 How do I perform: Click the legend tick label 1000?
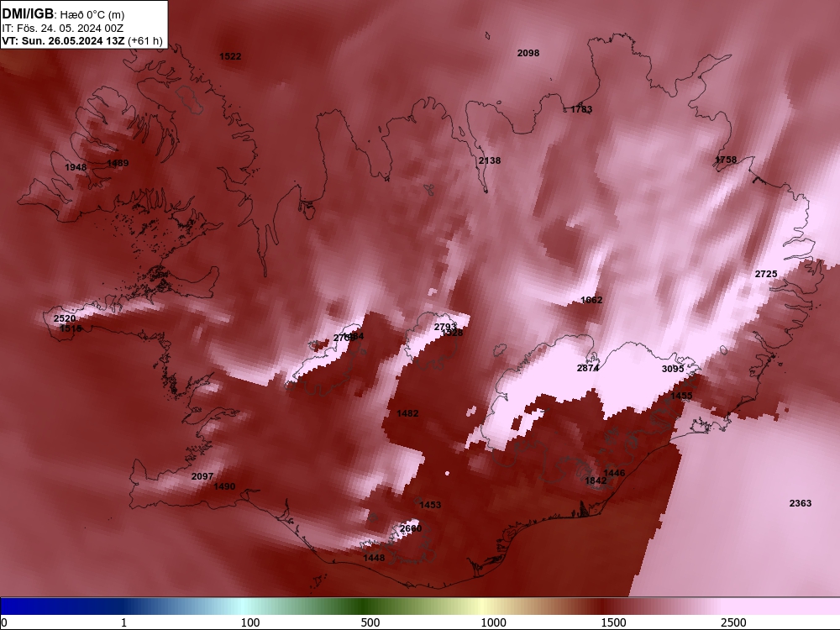493,622
